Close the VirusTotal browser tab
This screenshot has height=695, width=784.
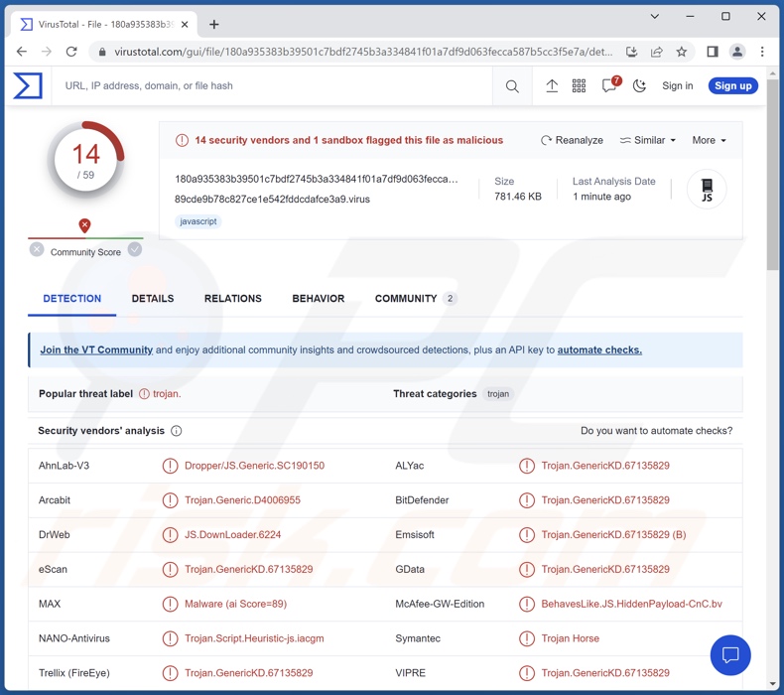point(185,24)
